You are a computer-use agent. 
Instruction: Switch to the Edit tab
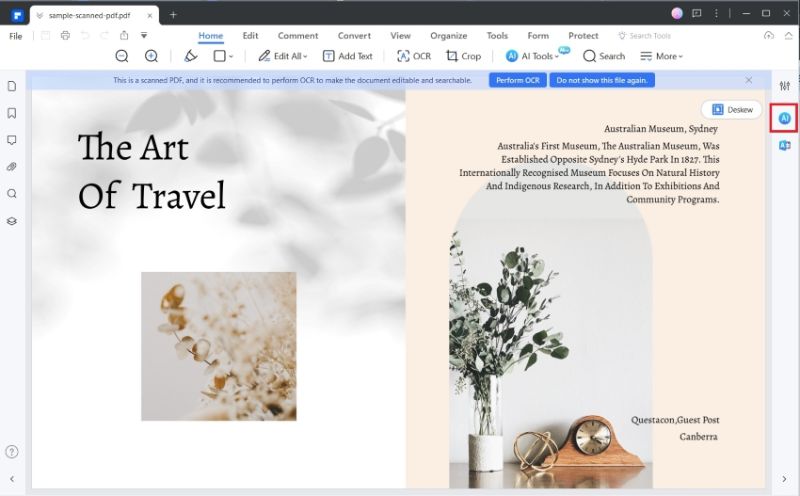point(251,36)
